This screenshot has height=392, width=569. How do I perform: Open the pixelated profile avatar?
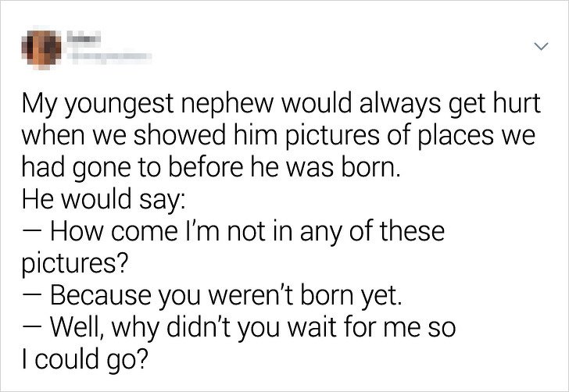(41, 48)
